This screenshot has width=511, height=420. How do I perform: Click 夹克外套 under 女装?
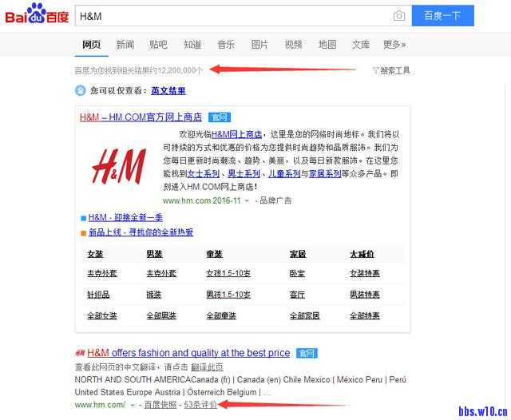[102, 273]
